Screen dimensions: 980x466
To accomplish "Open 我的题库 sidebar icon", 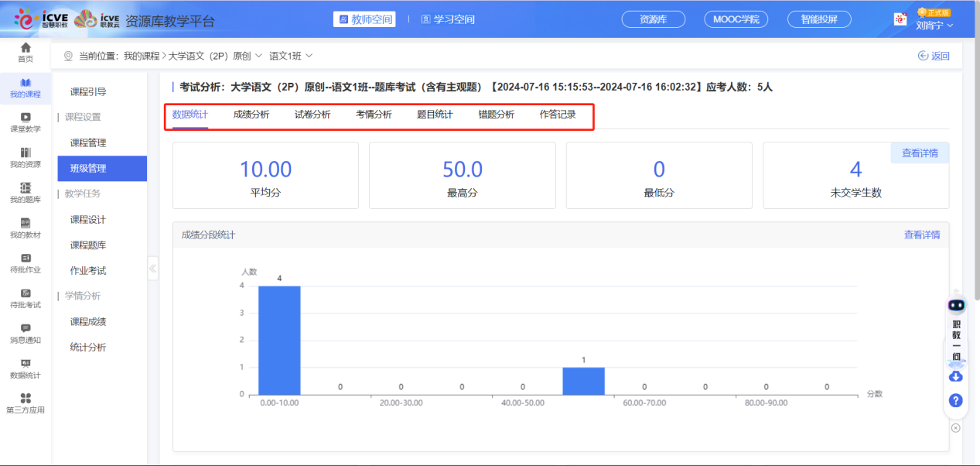I will [26, 188].
